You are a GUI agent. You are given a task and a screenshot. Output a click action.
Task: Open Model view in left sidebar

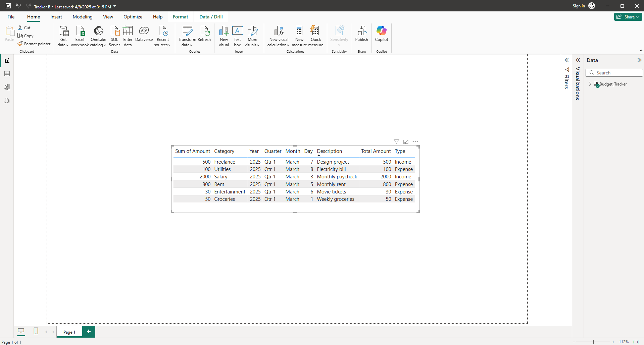tap(7, 87)
